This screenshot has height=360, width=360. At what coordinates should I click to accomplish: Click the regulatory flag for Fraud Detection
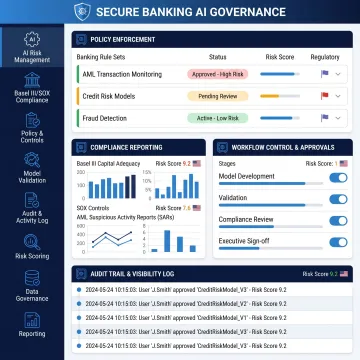[x=324, y=118]
